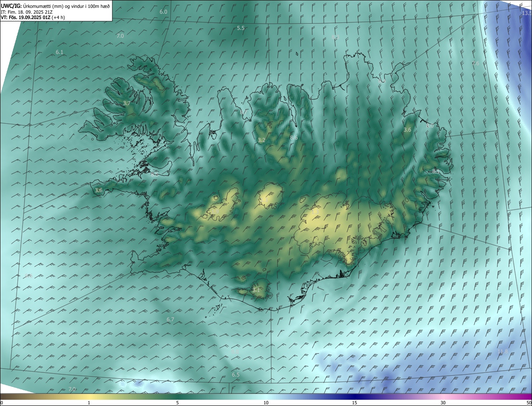Screen dimensions: 532x406
Task: Click the 6.0 value label on the map
Action: click(163, 12)
